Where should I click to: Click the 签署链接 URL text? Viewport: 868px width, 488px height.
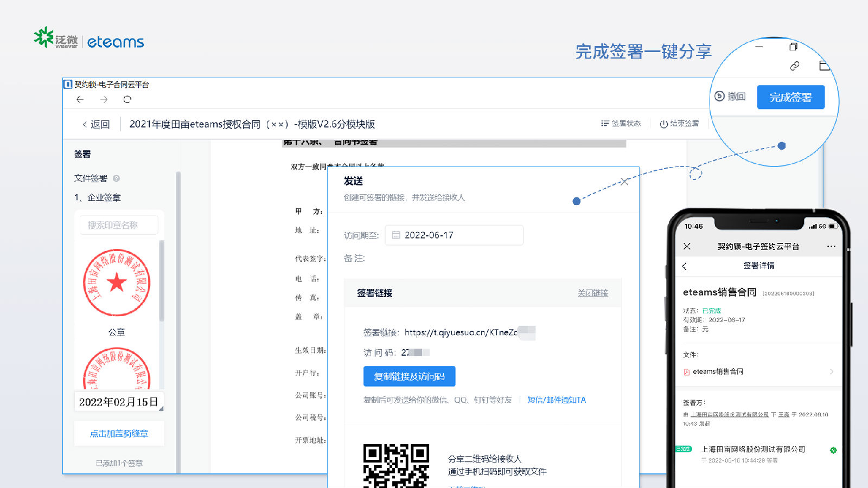click(x=461, y=332)
